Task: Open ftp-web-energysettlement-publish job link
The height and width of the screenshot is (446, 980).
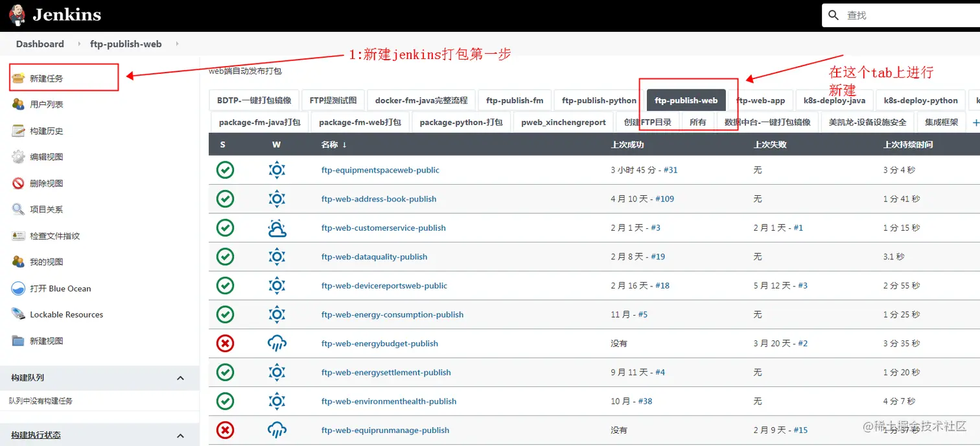Action: pyautogui.click(x=386, y=372)
